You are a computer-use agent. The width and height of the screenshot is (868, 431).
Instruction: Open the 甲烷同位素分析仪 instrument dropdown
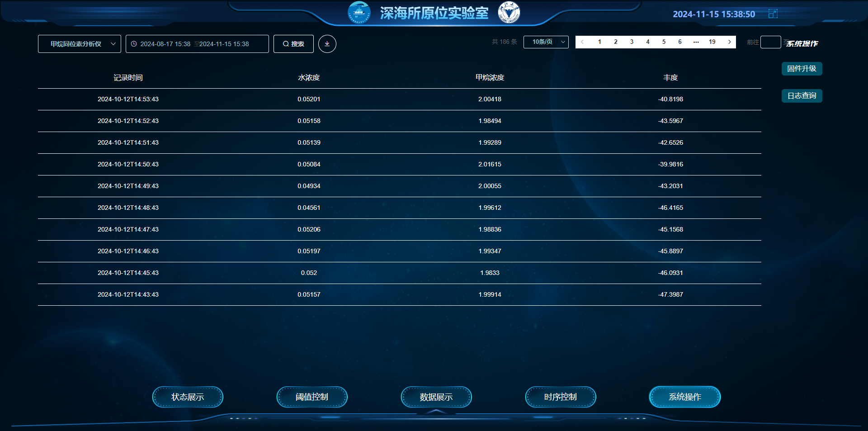80,44
